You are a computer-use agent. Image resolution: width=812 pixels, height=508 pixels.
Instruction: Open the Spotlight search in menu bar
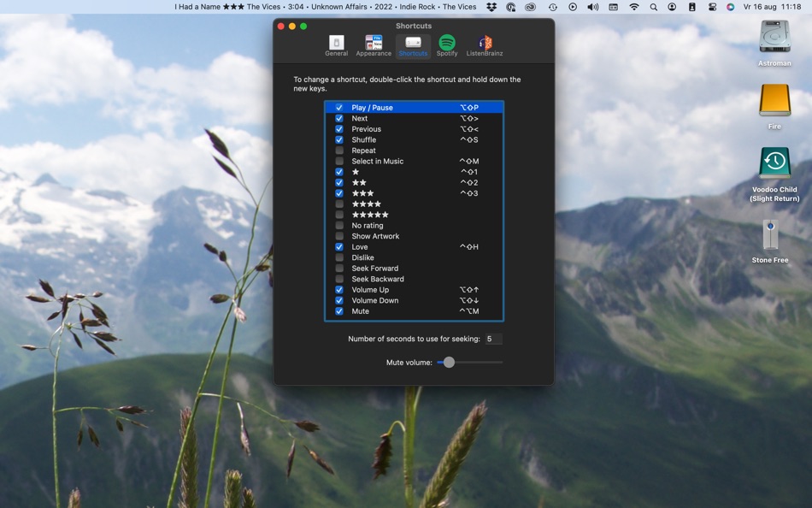pyautogui.click(x=652, y=6)
